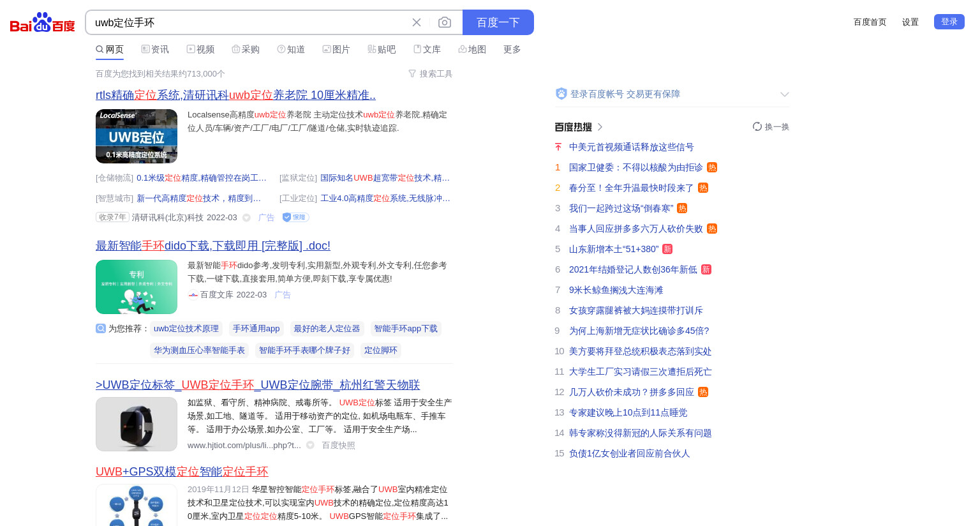Select the 华为测血压心率智能手表 suggestion
The width and height of the screenshot is (980, 526).
[x=199, y=350]
